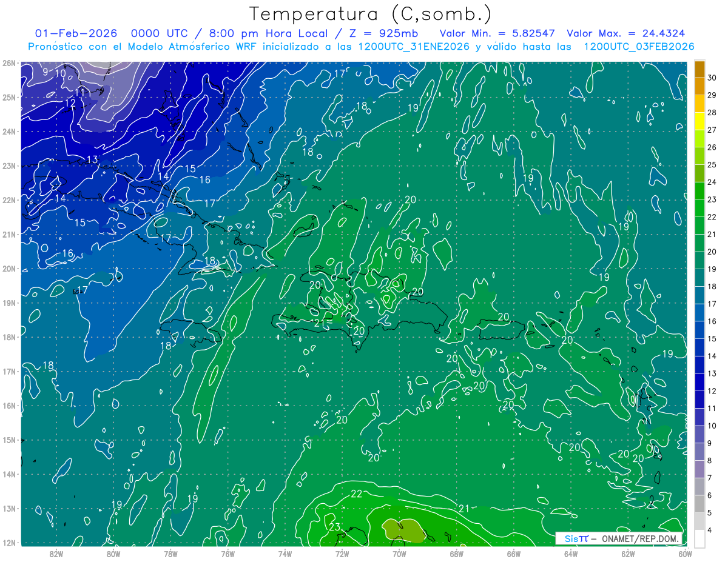This screenshot has width=728, height=562.
Task: Click the '16N' latitude axis label
Action: coord(8,406)
